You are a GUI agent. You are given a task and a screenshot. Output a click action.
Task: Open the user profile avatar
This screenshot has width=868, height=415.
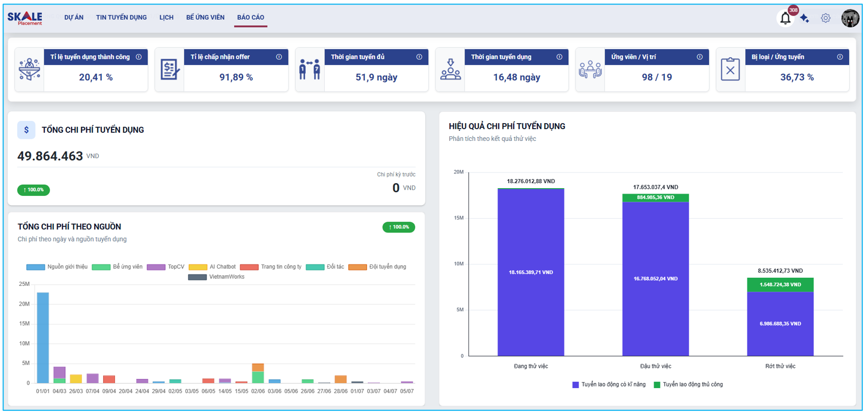(x=850, y=18)
